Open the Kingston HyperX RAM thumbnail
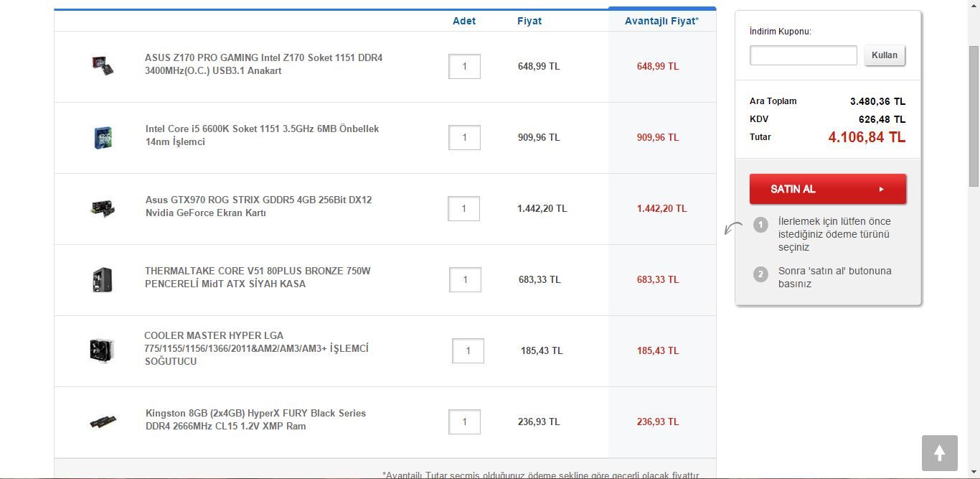 tap(103, 422)
